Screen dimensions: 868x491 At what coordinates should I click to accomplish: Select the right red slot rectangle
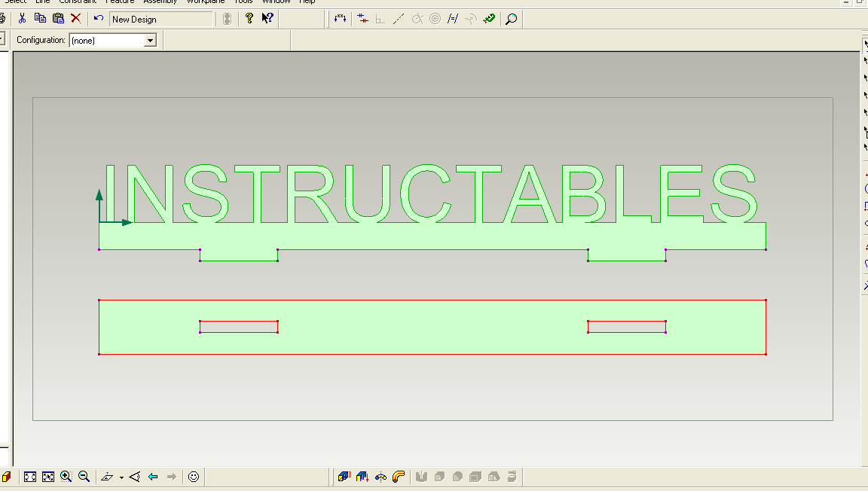(x=627, y=327)
